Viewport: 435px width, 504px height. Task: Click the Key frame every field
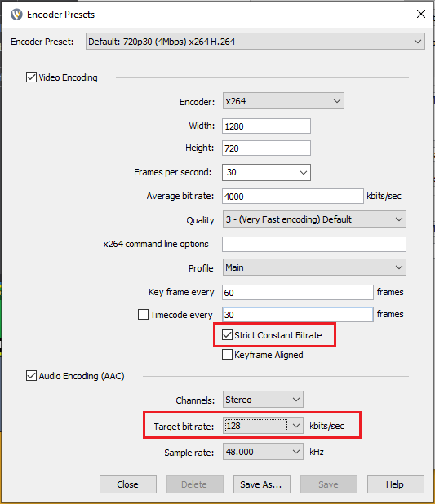click(298, 293)
